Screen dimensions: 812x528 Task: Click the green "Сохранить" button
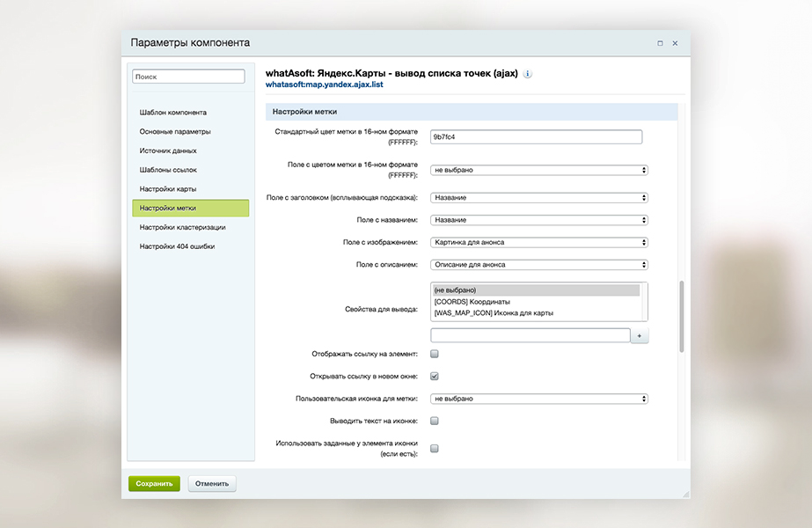click(154, 483)
